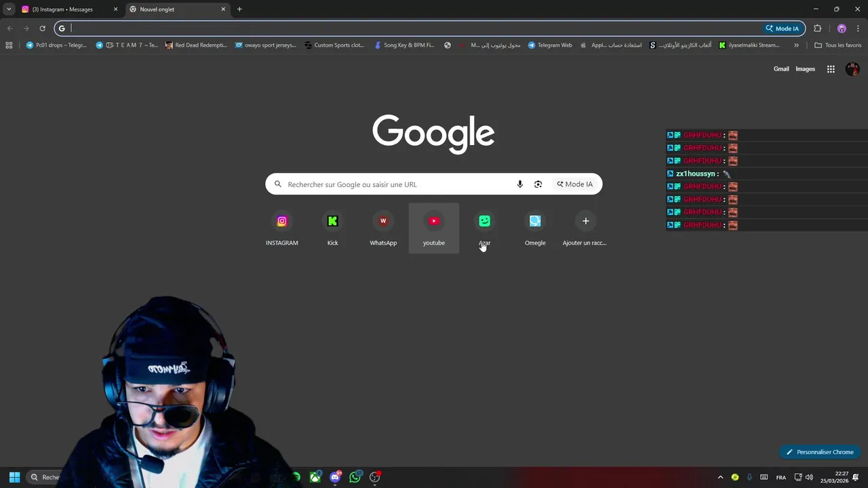868x488 pixels.
Task: Open the TEAM 7 Telegram bookmark
Action: click(x=127, y=45)
